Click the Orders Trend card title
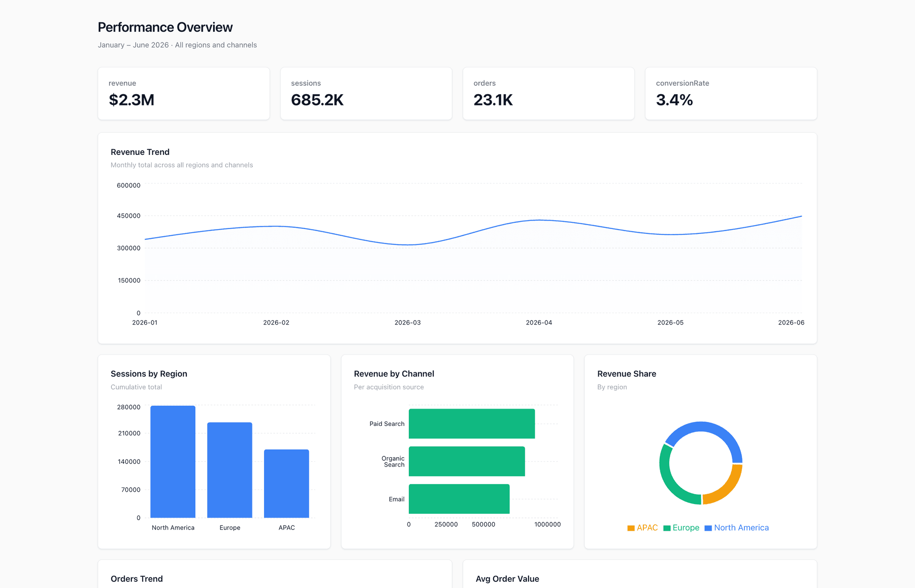915x588 pixels. (x=137, y=579)
